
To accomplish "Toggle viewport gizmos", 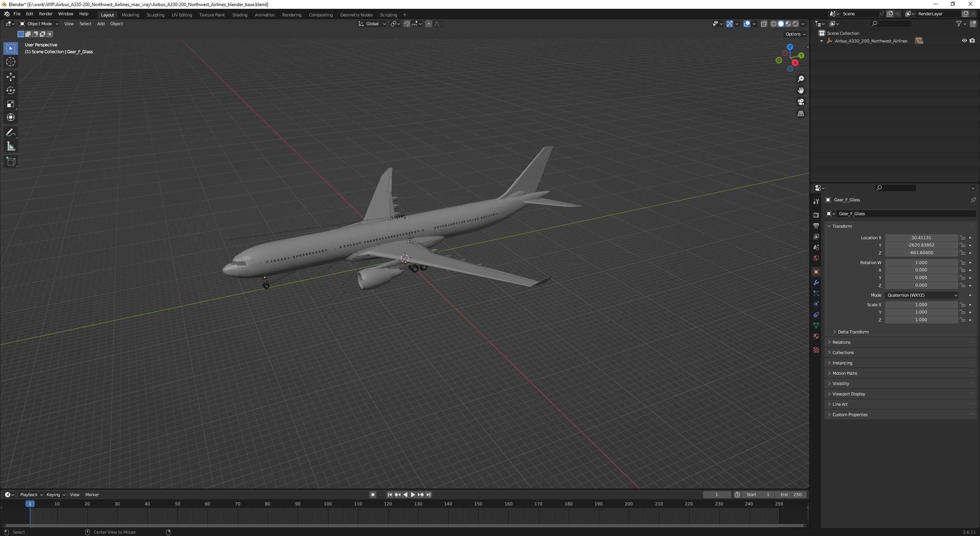I will coord(730,24).
